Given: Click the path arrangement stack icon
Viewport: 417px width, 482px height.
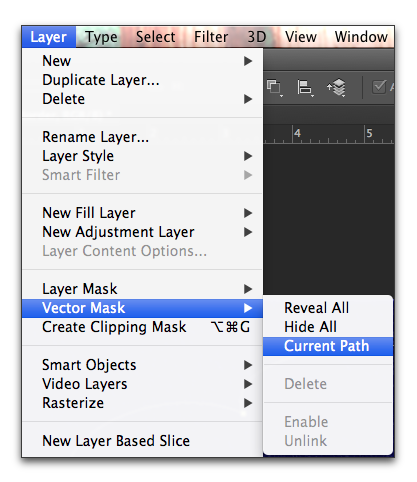Looking at the screenshot, I should [x=336, y=88].
